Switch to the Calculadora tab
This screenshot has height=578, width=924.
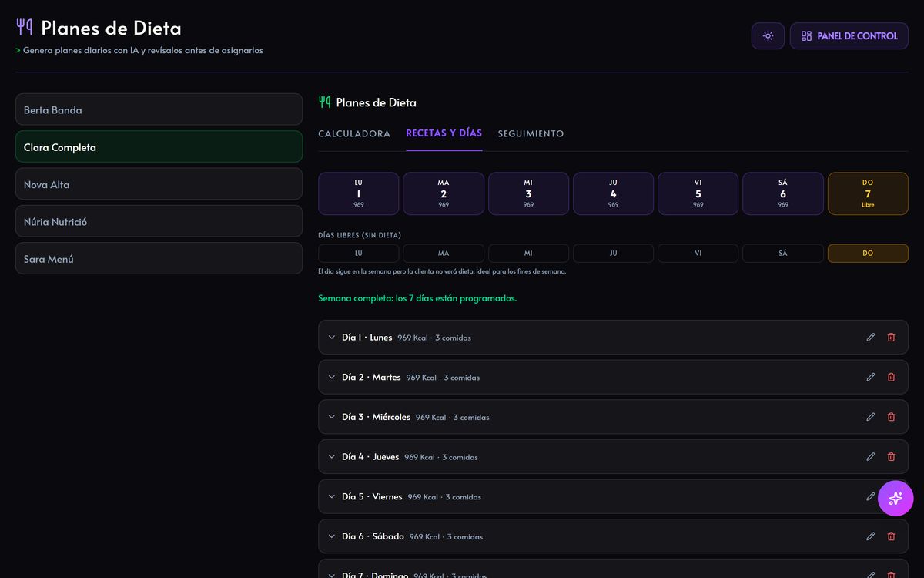354,134
